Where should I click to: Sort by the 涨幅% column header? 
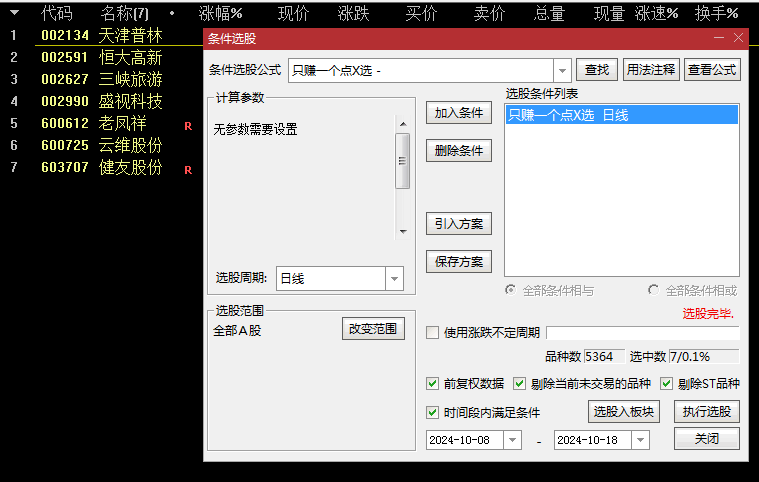click(220, 14)
